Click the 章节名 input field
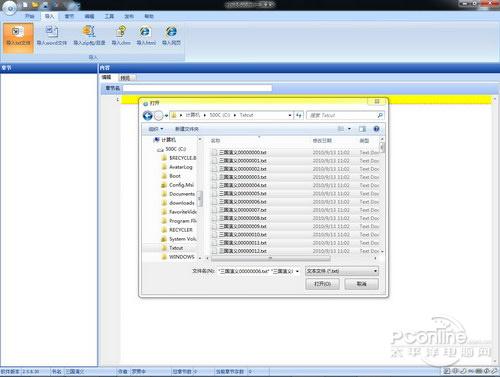This screenshot has width=500, height=377. click(197, 88)
